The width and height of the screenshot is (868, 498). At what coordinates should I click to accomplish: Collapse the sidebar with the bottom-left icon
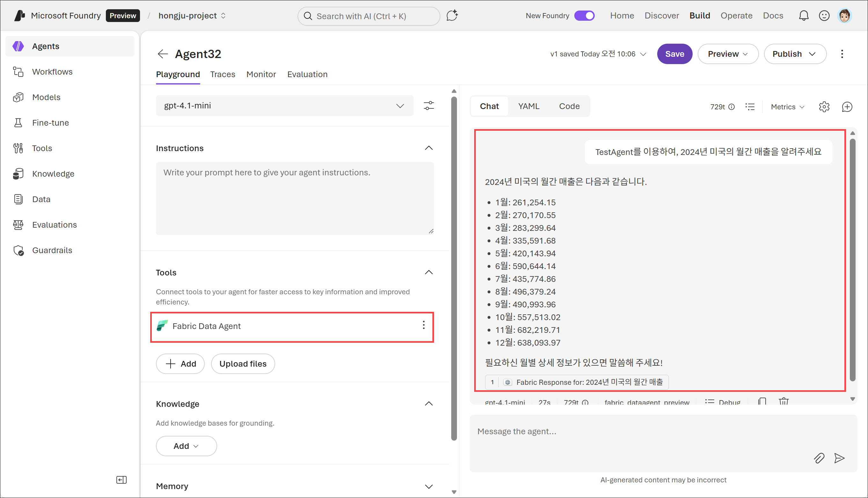(x=121, y=480)
